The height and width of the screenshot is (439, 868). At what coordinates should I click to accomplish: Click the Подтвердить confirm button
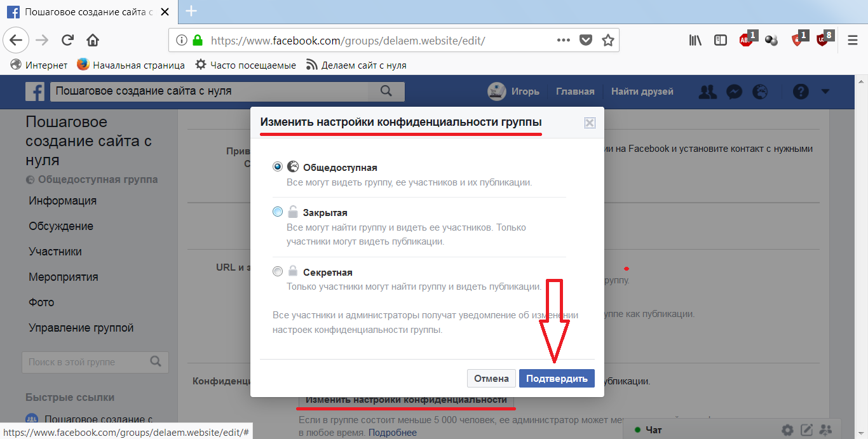coord(557,379)
